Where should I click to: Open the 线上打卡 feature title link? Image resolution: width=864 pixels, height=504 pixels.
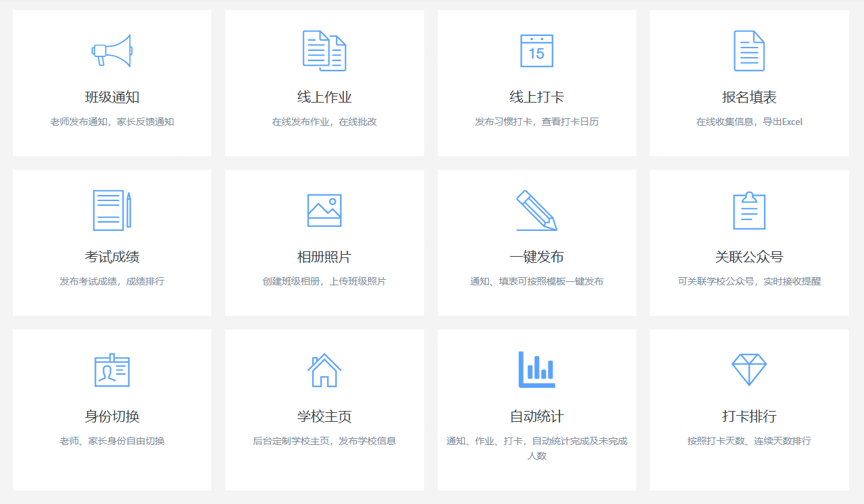pos(536,95)
